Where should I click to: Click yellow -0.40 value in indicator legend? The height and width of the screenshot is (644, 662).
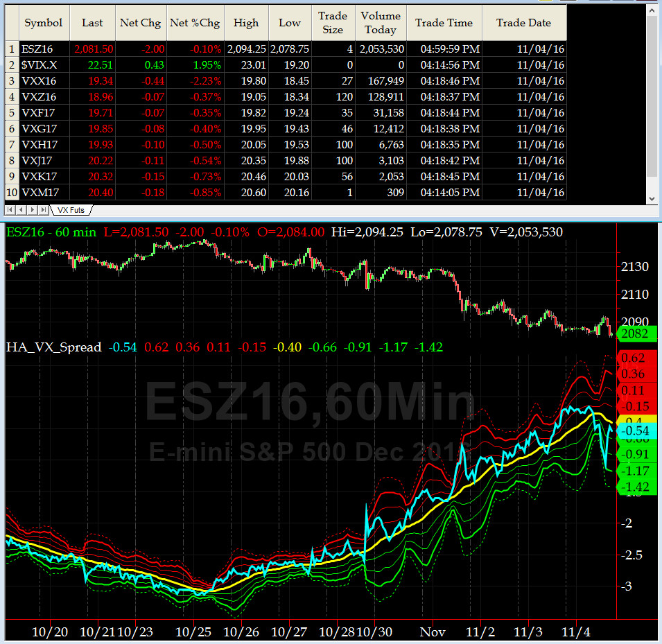point(288,347)
